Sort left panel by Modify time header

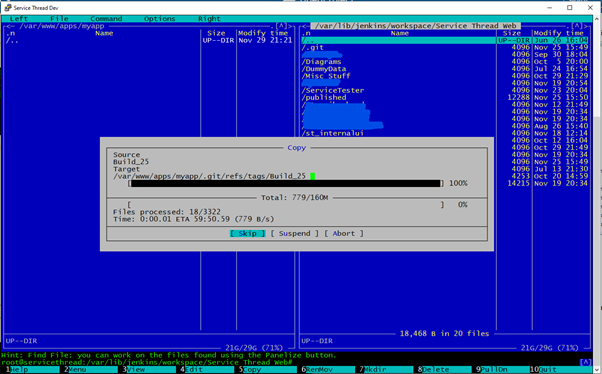(x=263, y=33)
